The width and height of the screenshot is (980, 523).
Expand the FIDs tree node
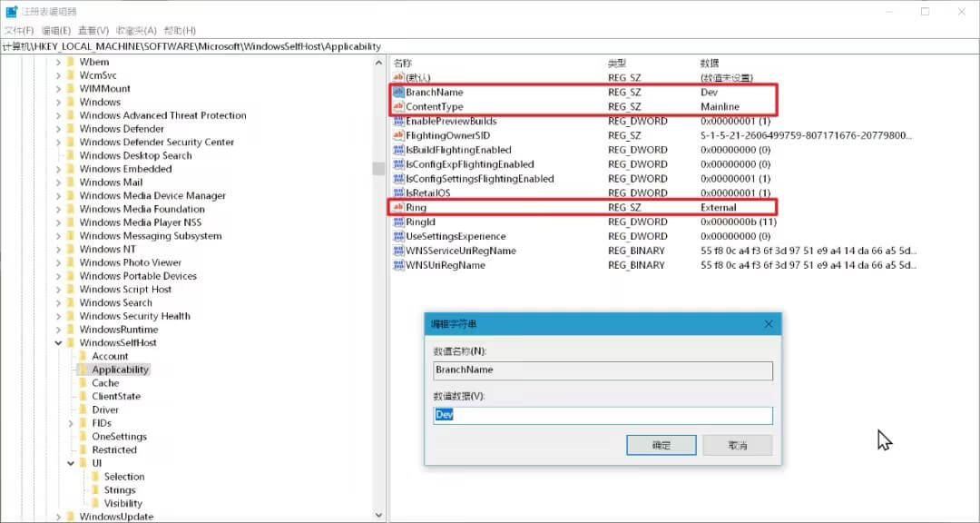click(70, 422)
